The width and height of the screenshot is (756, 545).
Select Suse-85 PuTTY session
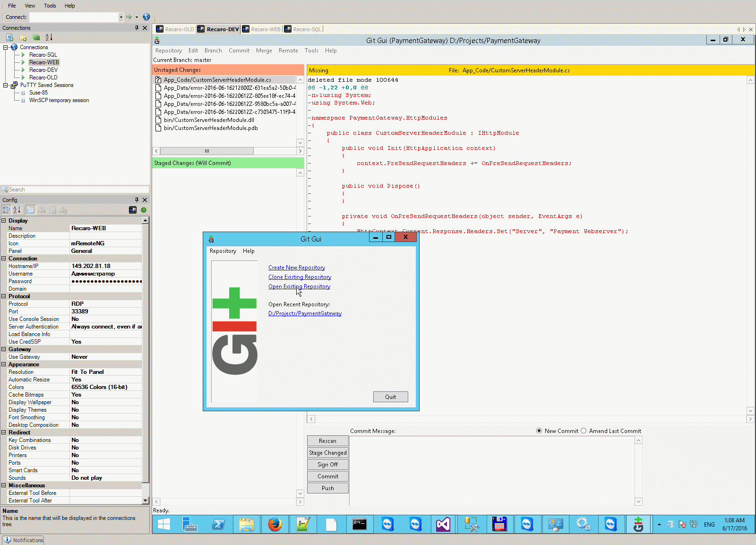(x=38, y=93)
